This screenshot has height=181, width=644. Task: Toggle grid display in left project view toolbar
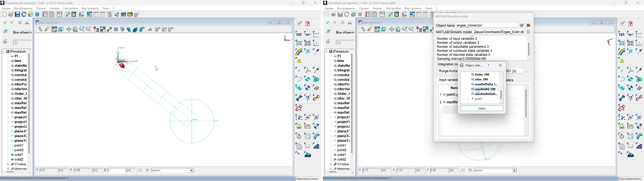(116, 29)
